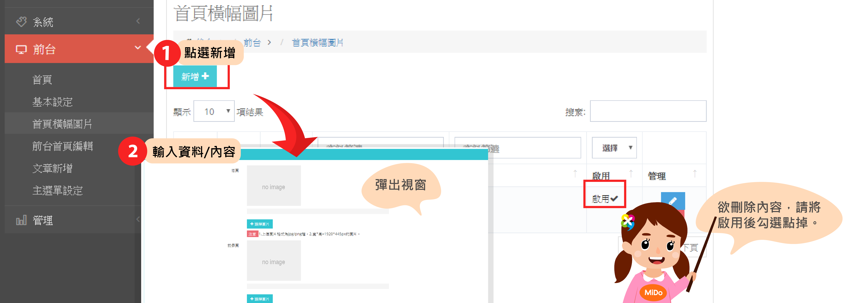The height and width of the screenshot is (303, 868).
Task: Open 基本設定 in sidebar menu
Action: tap(53, 102)
